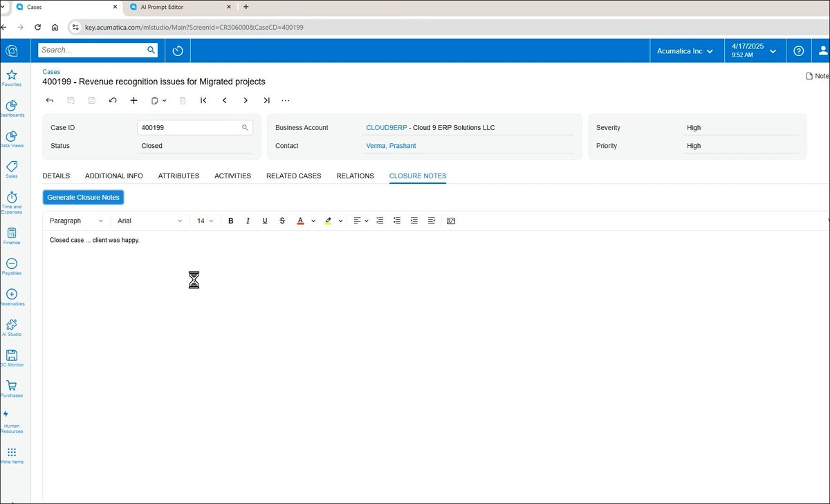Go to the next case record
The height and width of the screenshot is (504, 830).
(x=246, y=100)
